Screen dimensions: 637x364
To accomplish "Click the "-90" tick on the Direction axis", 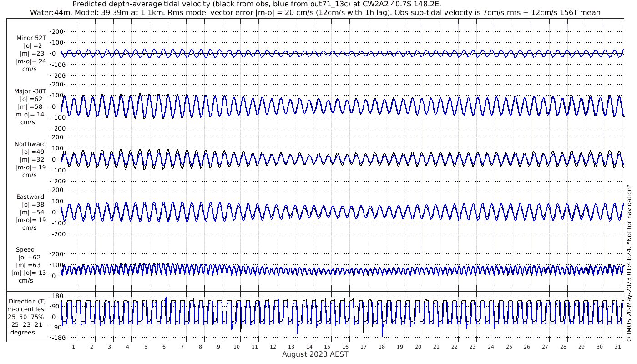I will (56, 327).
